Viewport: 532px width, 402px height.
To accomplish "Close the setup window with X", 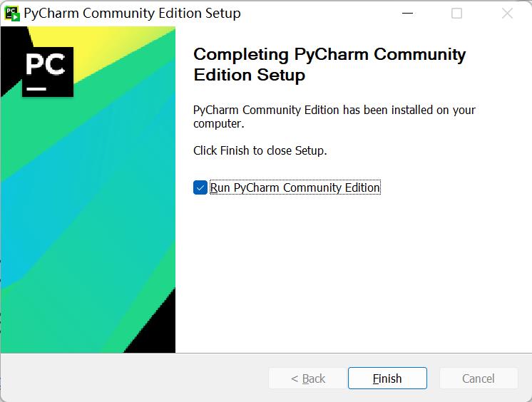I will [x=507, y=14].
